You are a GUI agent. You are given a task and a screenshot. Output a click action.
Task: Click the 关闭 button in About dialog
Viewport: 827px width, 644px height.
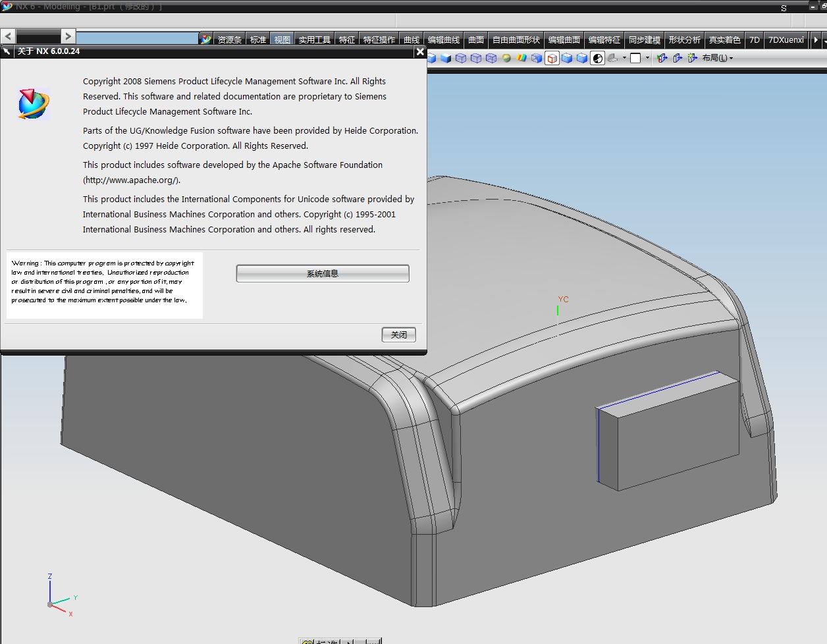pyautogui.click(x=399, y=335)
